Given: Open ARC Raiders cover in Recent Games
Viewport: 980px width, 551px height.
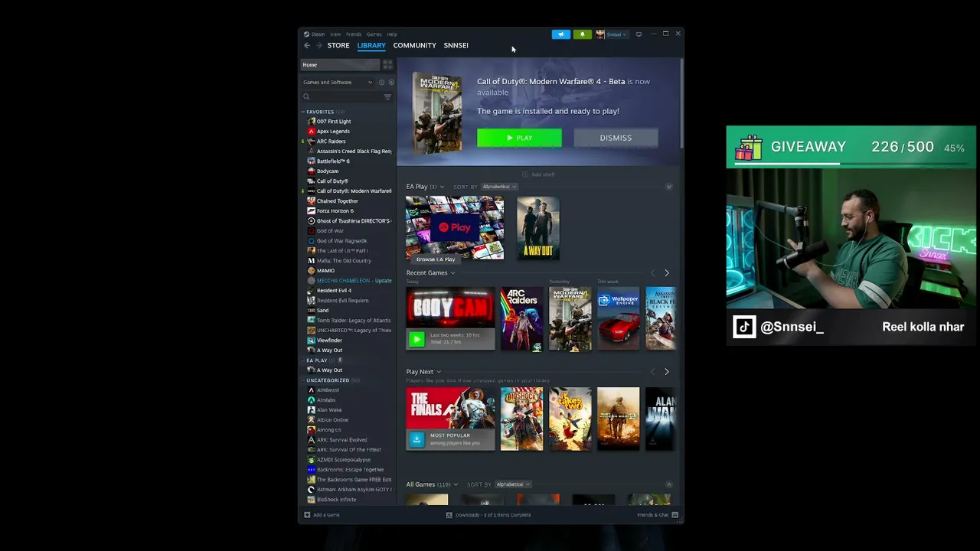Looking at the screenshot, I should [521, 319].
